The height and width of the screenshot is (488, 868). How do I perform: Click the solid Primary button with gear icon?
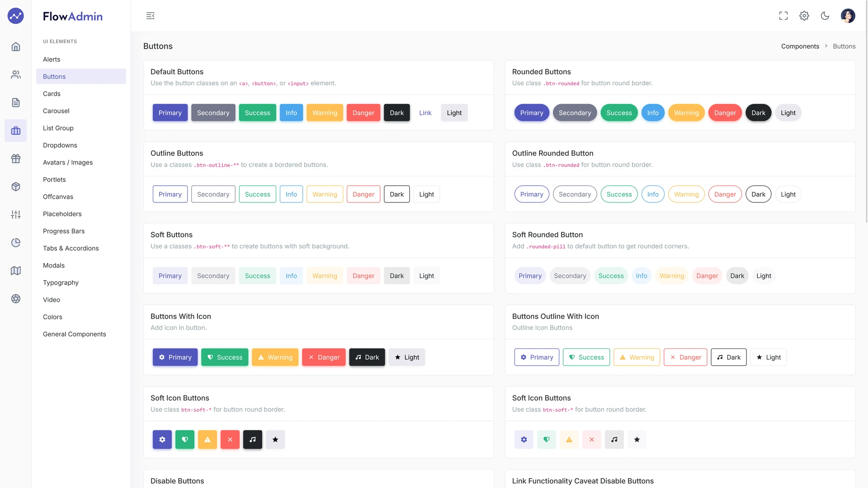click(175, 357)
